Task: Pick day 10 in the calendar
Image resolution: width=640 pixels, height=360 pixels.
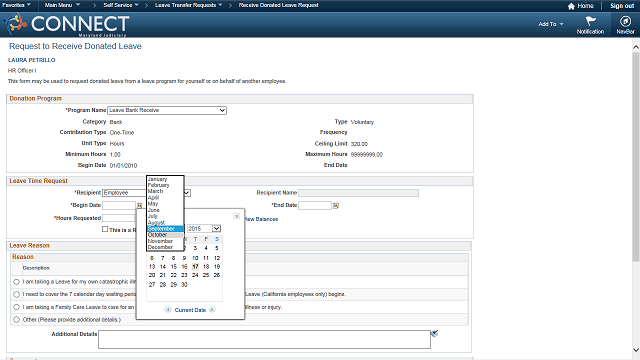Action: (x=195, y=258)
